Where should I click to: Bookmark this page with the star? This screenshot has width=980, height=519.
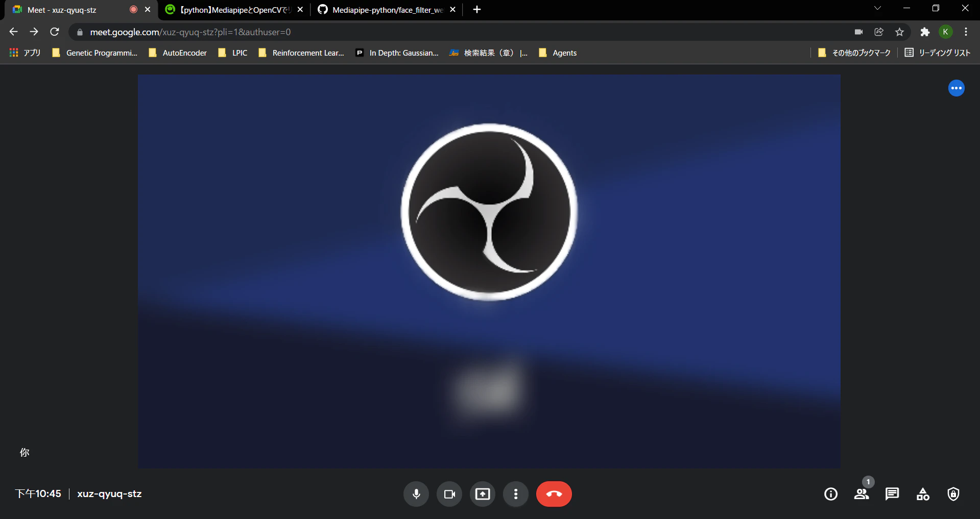899,32
